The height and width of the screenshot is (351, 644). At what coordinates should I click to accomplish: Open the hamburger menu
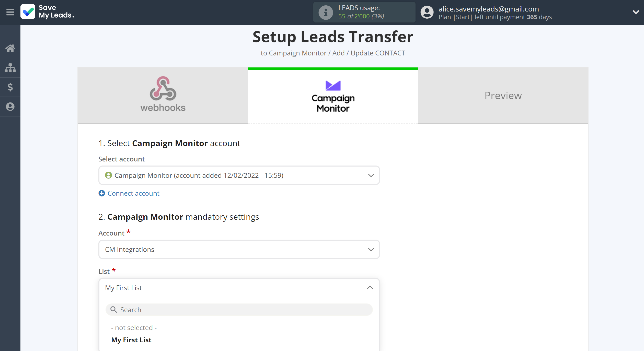click(x=10, y=12)
